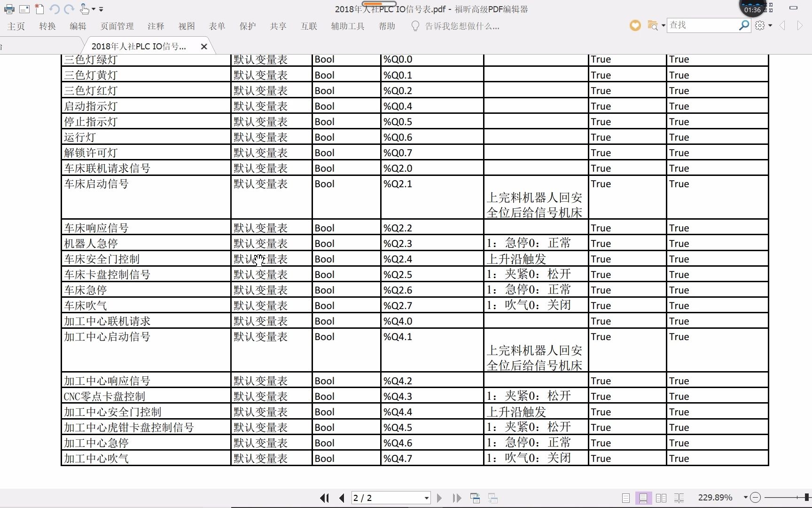
Task: Switch to single page view mode
Action: click(x=626, y=498)
